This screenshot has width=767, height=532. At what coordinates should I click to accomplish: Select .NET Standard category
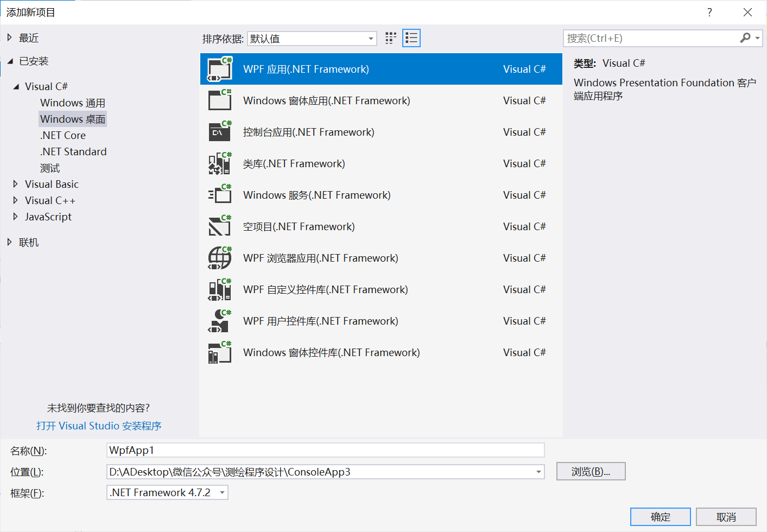(x=73, y=151)
